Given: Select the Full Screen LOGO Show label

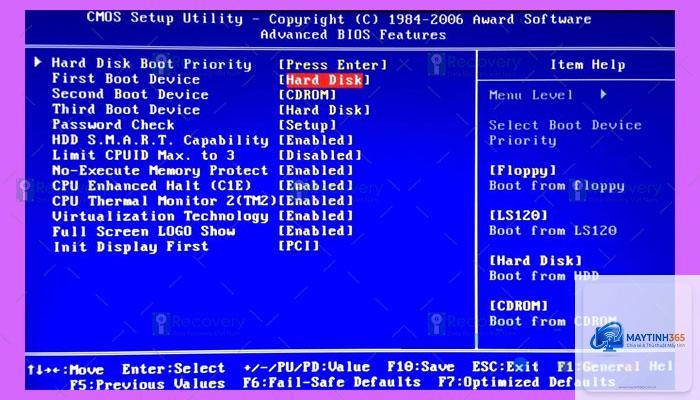Looking at the screenshot, I should pyautogui.click(x=143, y=231).
